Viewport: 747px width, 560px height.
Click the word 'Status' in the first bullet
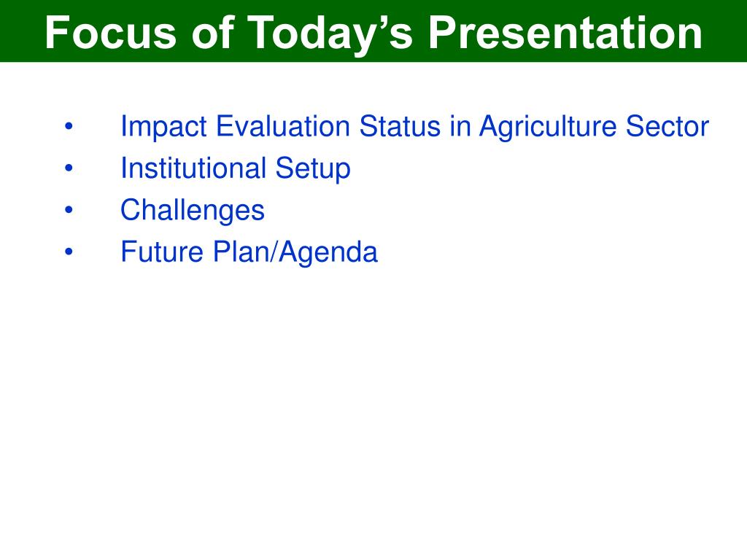point(400,126)
